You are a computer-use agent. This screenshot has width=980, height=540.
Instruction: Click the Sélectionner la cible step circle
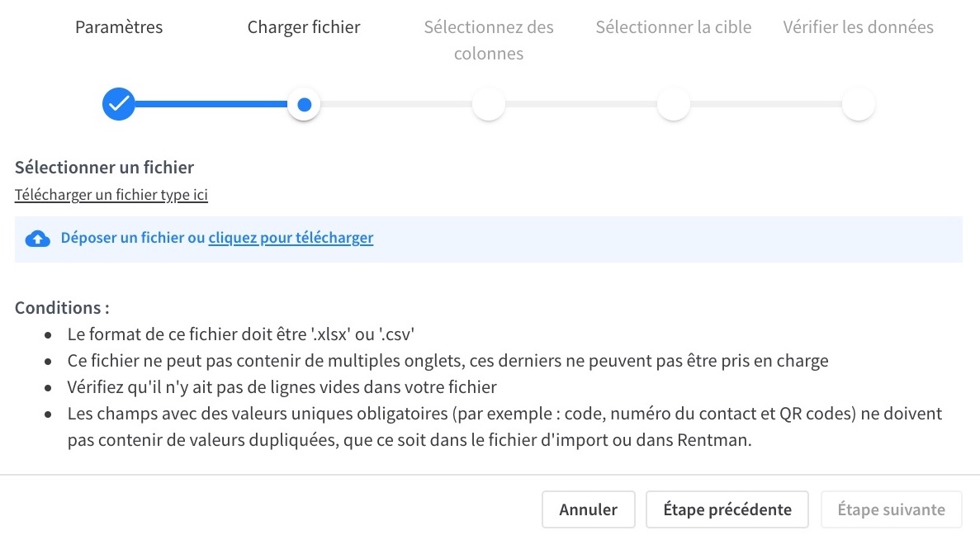[x=674, y=104]
